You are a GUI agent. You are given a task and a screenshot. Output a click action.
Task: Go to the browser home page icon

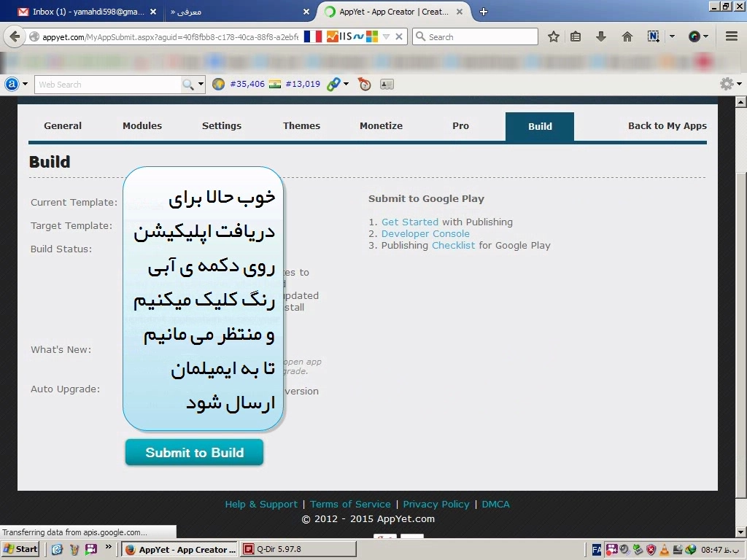click(x=627, y=36)
